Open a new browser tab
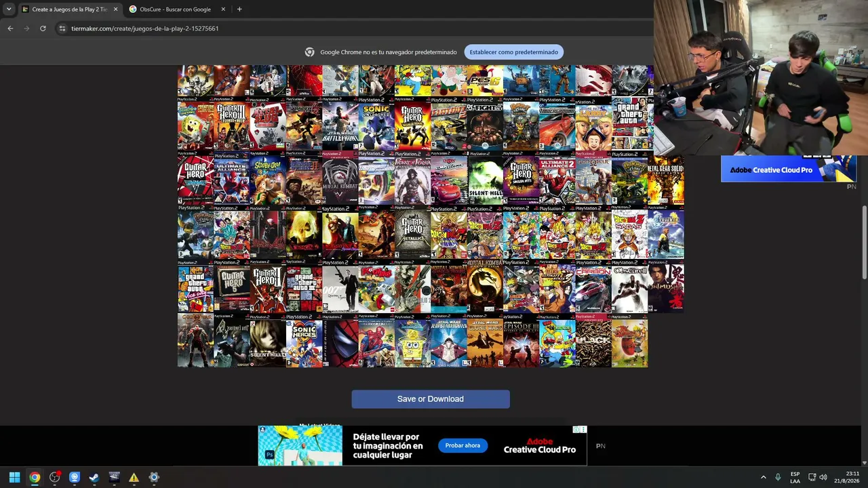This screenshot has width=868, height=488. pyautogui.click(x=239, y=9)
